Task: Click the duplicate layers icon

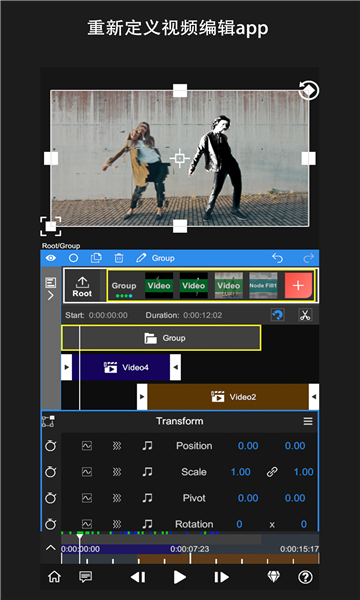Action: coord(96,258)
